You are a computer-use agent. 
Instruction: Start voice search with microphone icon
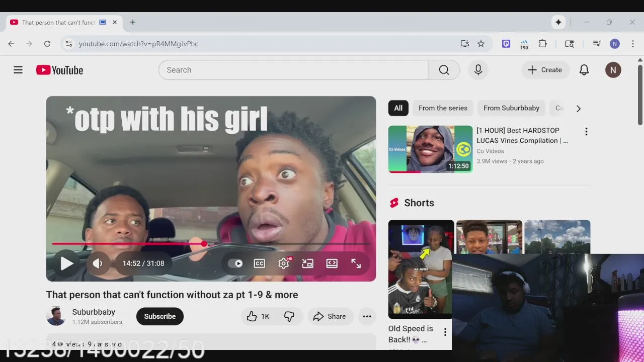[478, 70]
